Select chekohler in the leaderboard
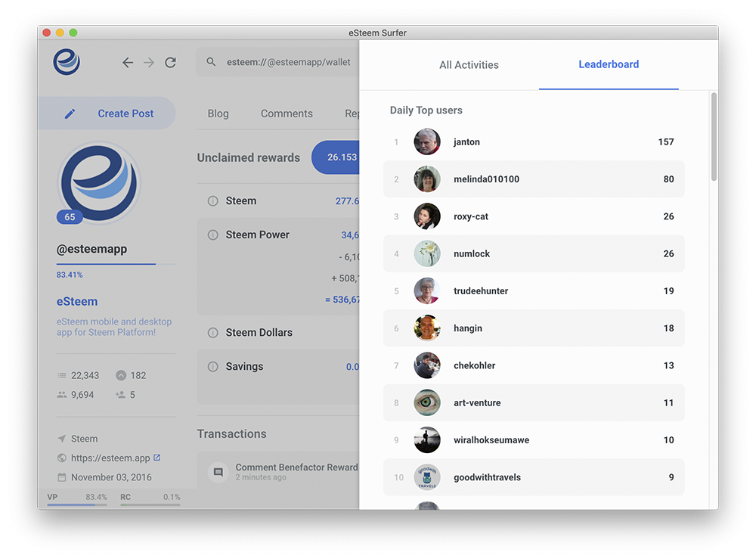Image resolution: width=756 pixels, height=559 pixels. tap(534, 365)
